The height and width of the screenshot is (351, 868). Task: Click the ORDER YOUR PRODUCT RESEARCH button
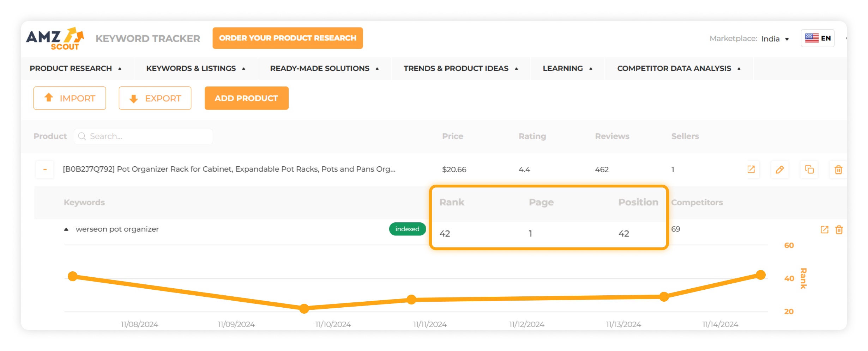[288, 38]
